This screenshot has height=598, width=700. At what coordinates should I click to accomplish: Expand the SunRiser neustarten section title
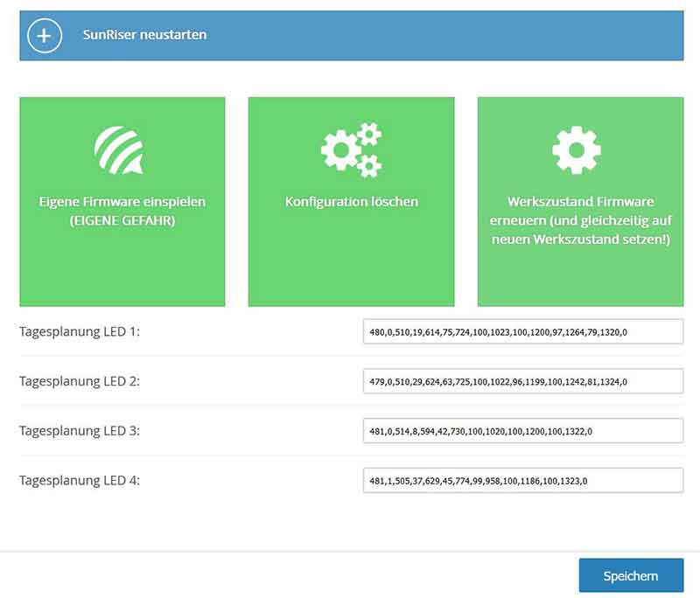point(150,36)
